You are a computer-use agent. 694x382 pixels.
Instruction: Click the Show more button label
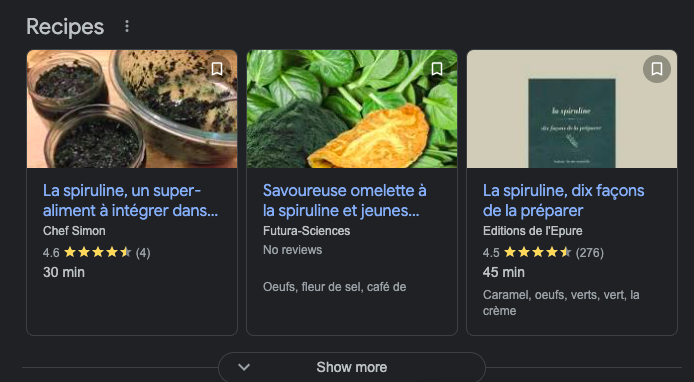click(x=352, y=367)
